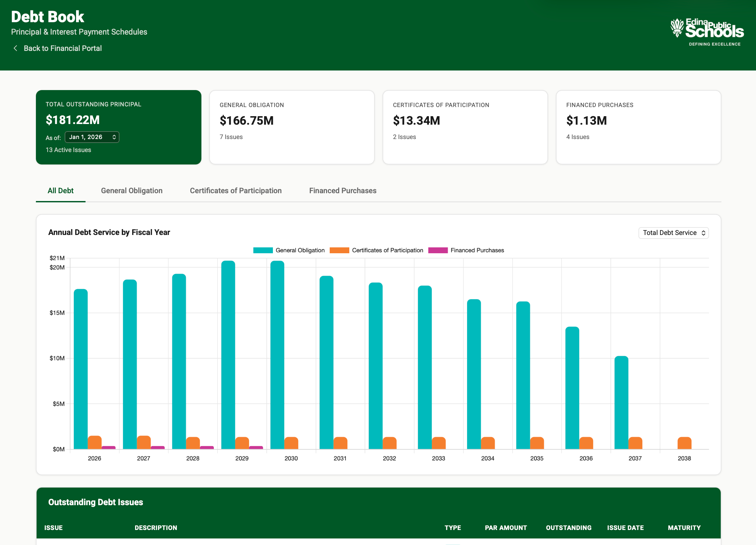Go back to Financial Portal link
The height and width of the screenshot is (545, 756).
(x=63, y=48)
